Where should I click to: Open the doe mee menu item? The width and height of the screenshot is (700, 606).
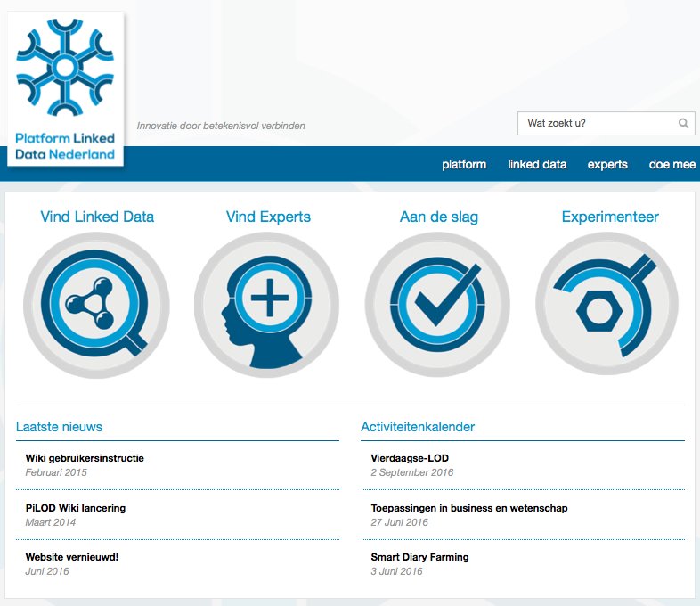pyautogui.click(x=672, y=164)
